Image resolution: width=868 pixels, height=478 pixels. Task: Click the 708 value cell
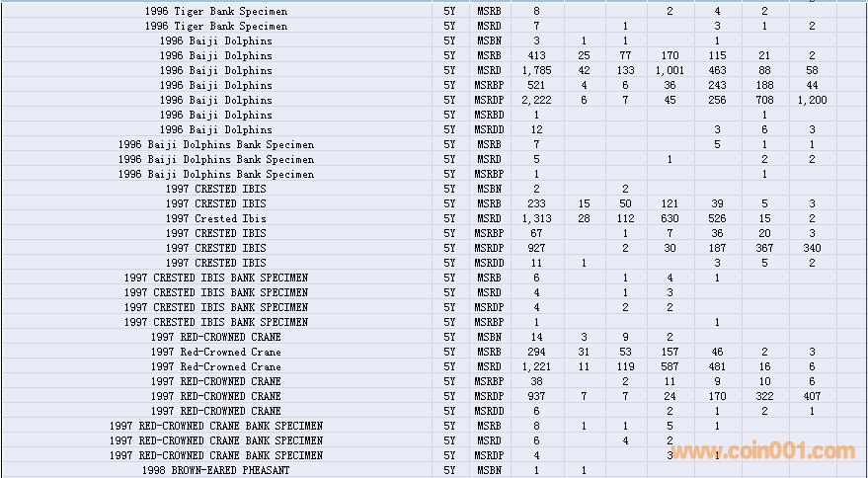click(764, 100)
